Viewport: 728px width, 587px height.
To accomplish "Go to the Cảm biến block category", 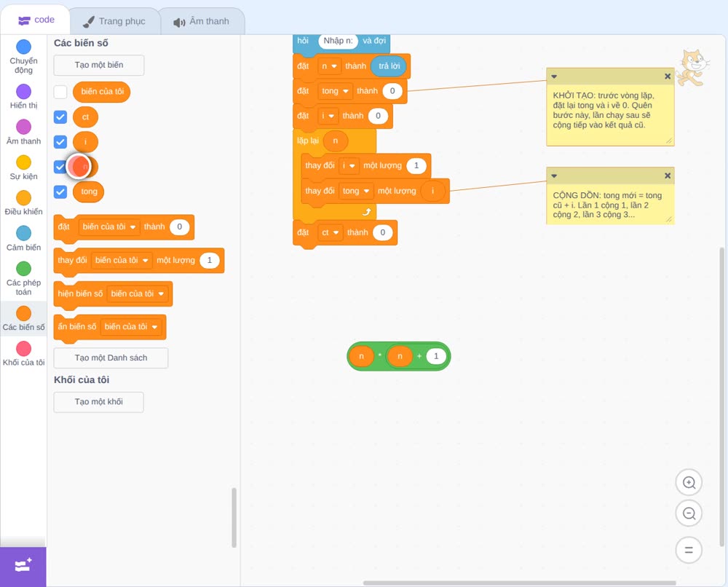I will 23,239.
